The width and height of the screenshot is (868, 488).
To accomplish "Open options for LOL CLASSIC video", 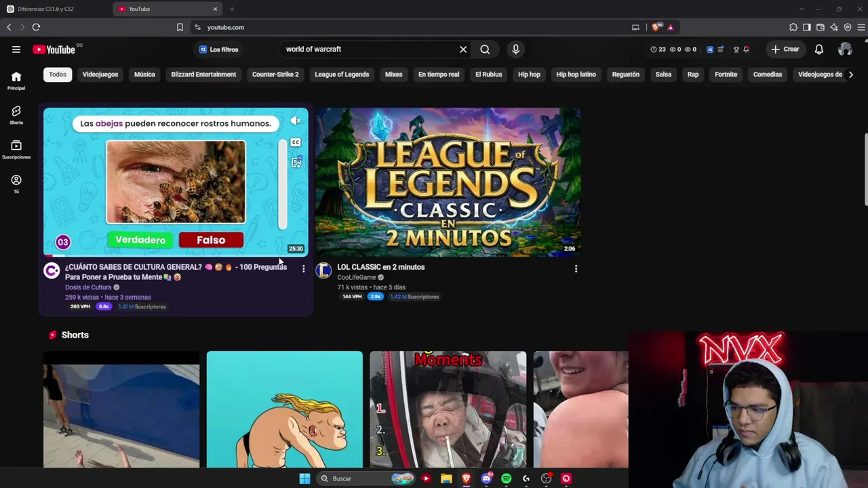I will (x=576, y=269).
